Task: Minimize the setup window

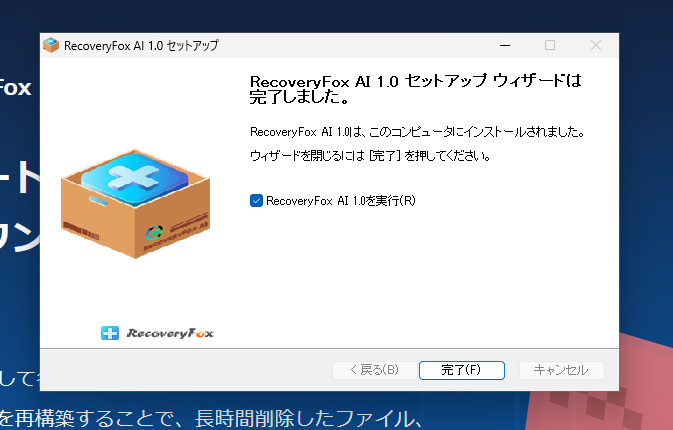Action: 505,45
